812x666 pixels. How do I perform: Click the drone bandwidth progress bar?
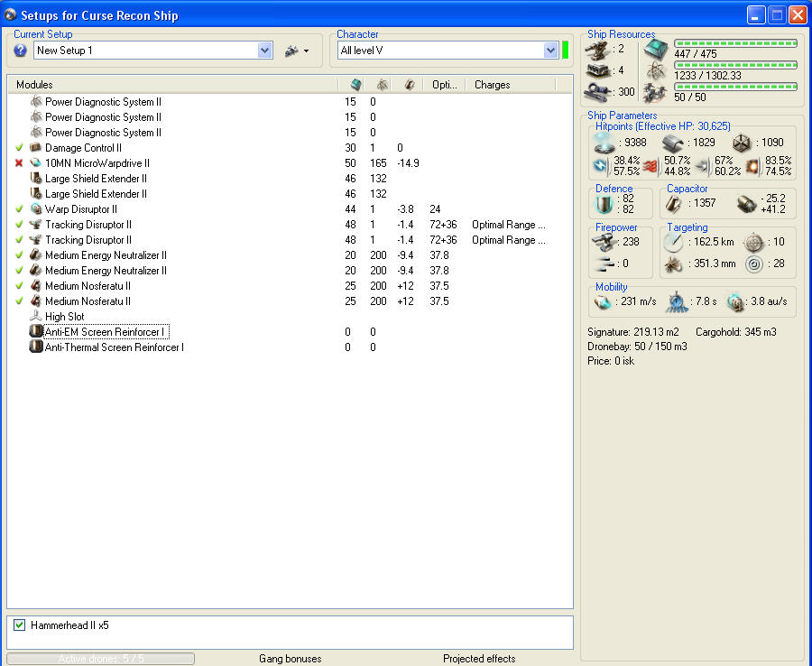click(735, 87)
